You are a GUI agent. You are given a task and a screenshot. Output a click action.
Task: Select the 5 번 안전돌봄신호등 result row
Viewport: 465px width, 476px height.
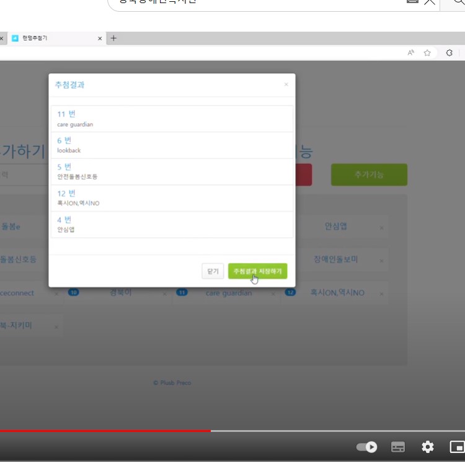coord(172,171)
